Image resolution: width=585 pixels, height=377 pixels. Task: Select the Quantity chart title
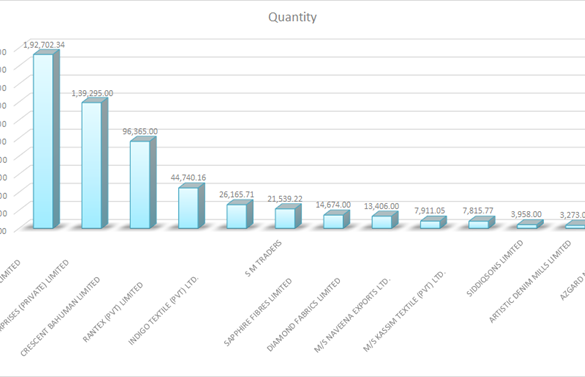(x=292, y=17)
